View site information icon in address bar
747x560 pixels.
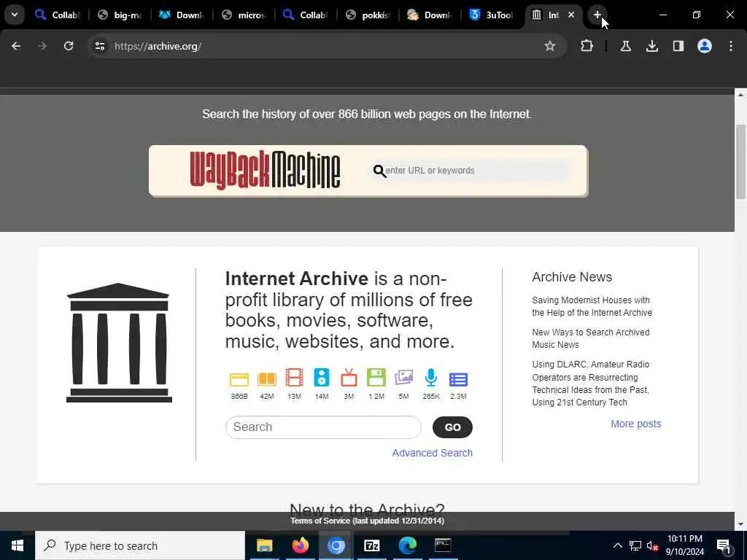[x=99, y=46]
